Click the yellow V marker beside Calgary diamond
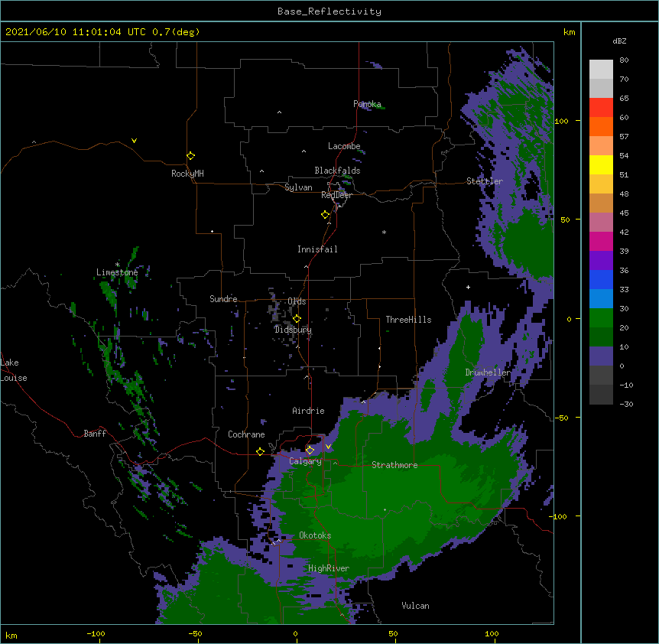The image size is (659, 644). click(x=328, y=447)
